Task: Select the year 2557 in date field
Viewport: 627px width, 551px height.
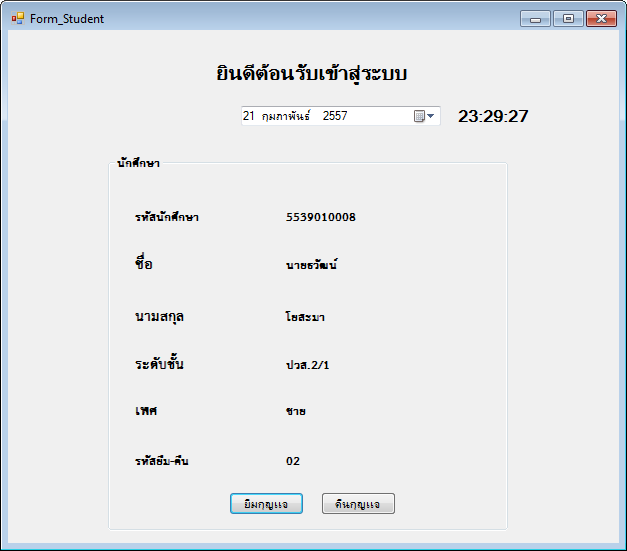Action: tap(335, 116)
